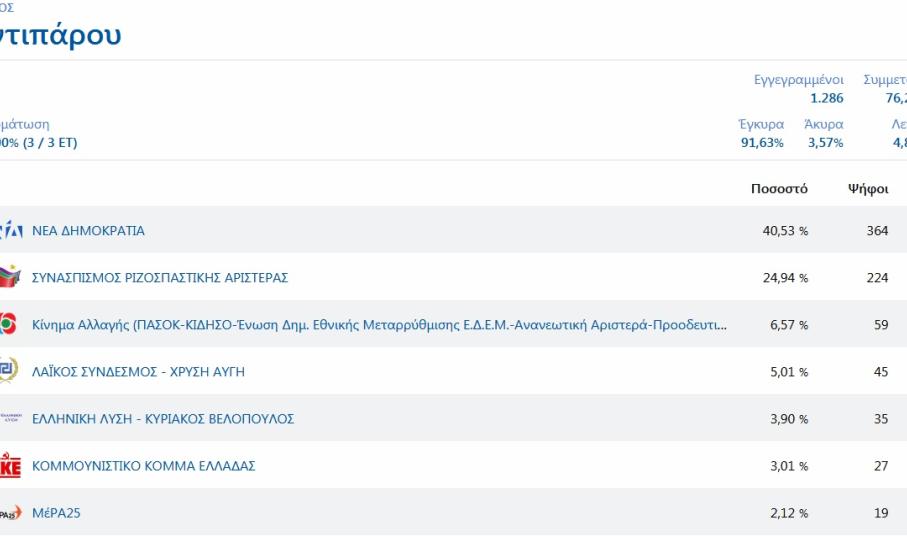907x536 pixels.
Task: Open ΚΟΜΜΟΥΝΙΣΤΙΚΟ ΚΟΜΜΑ ΕΛΛΑΔΑΣ link
Action: click(x=144, y=466)
